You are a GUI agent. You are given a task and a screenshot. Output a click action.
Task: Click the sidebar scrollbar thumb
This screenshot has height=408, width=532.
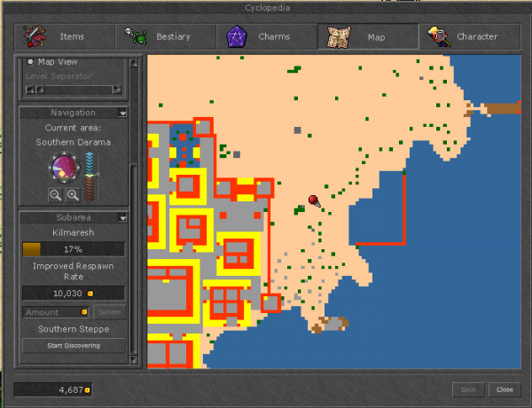click(x=134, y=260)
